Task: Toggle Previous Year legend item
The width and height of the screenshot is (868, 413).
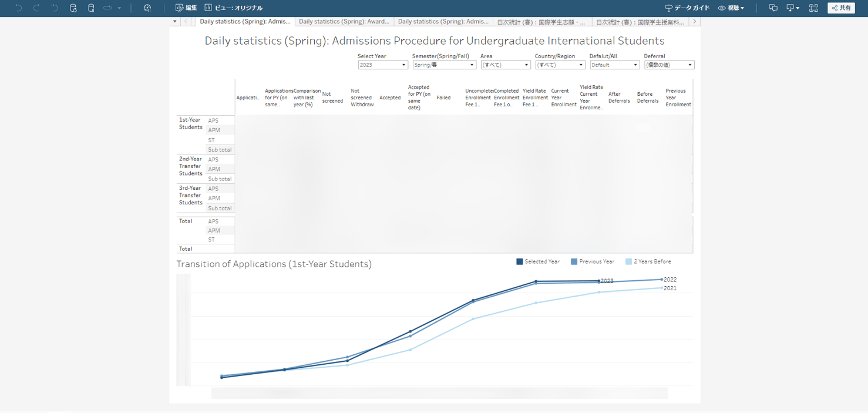Action: (x=593, y=261)
